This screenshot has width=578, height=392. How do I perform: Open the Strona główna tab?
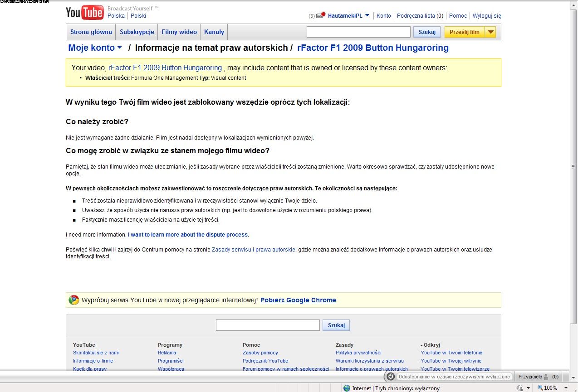tap(91, 32)
